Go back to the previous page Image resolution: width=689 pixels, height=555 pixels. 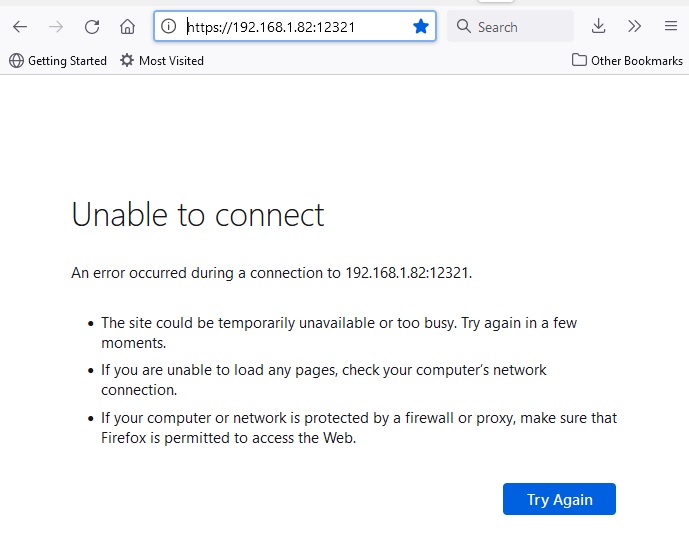tap(20, 26)
